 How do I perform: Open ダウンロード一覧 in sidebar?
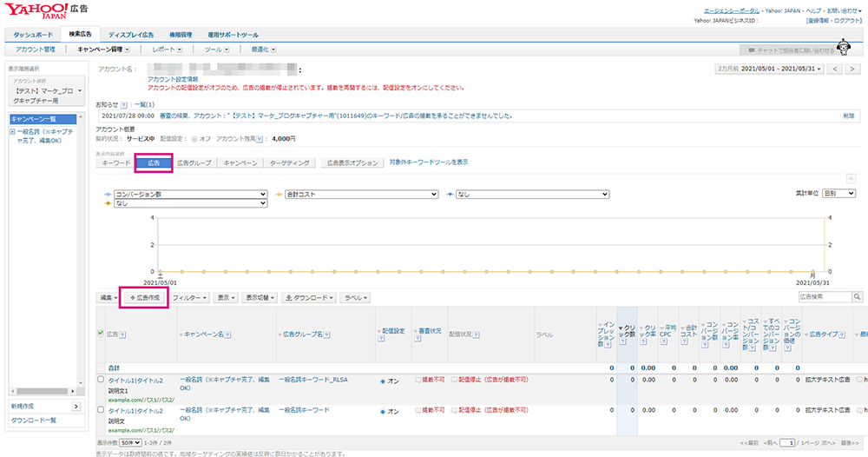(34, 421)
